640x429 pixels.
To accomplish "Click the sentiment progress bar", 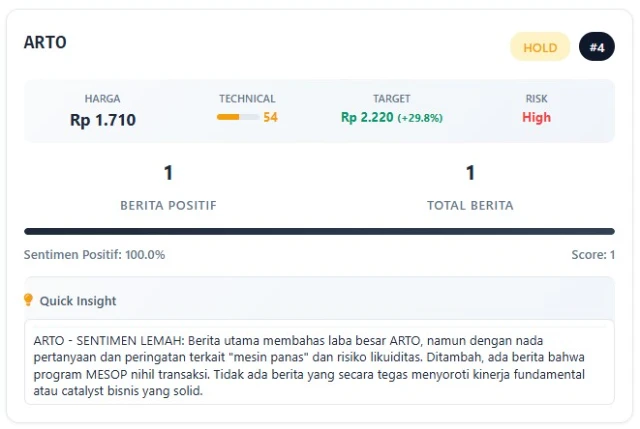I will 319,231.
